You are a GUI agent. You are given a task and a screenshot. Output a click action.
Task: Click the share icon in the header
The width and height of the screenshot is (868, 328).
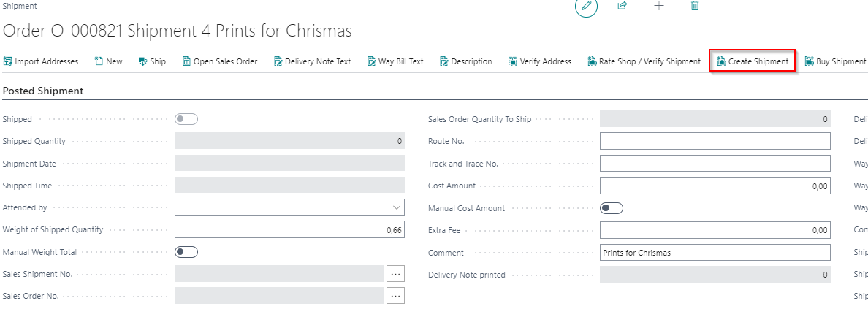(x=623, y=6)
